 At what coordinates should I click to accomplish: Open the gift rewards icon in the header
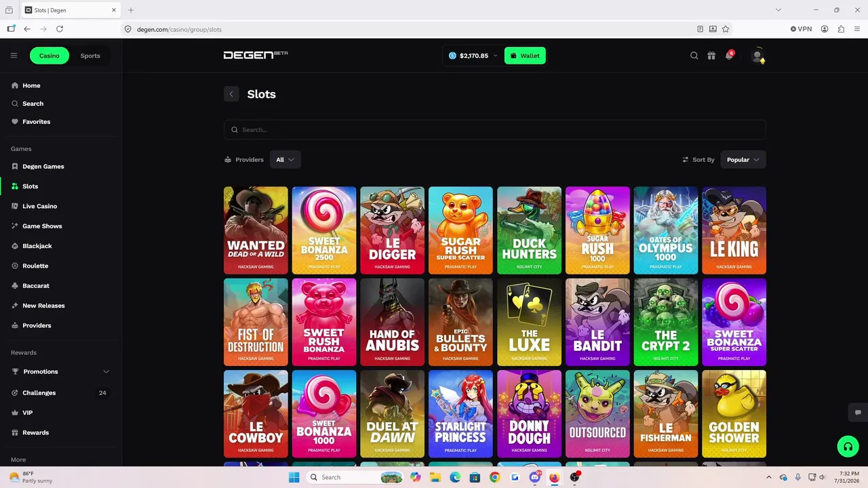tap(711, 56)
